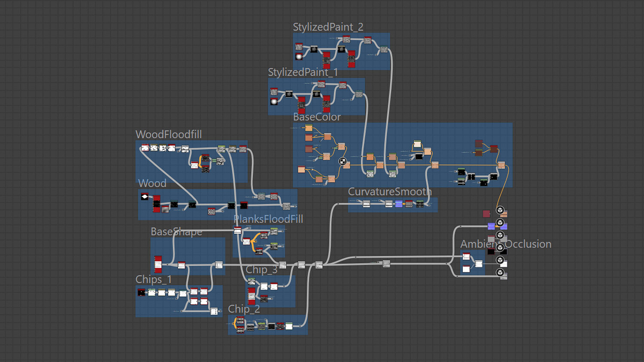Select the purple normal node in CurvatureSmooth

click(x=399, y=204)
